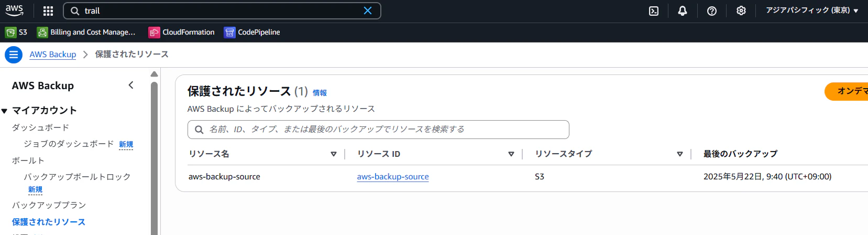Open the notifications bell

[x=683, y=10]
